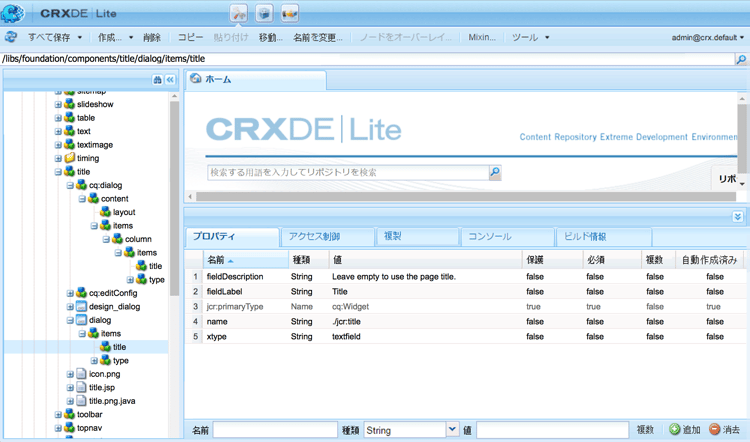Image resolution: width=750 pixels, height=442 pixels.
Task: Expand the topnav node
Action: coord(58,428)
